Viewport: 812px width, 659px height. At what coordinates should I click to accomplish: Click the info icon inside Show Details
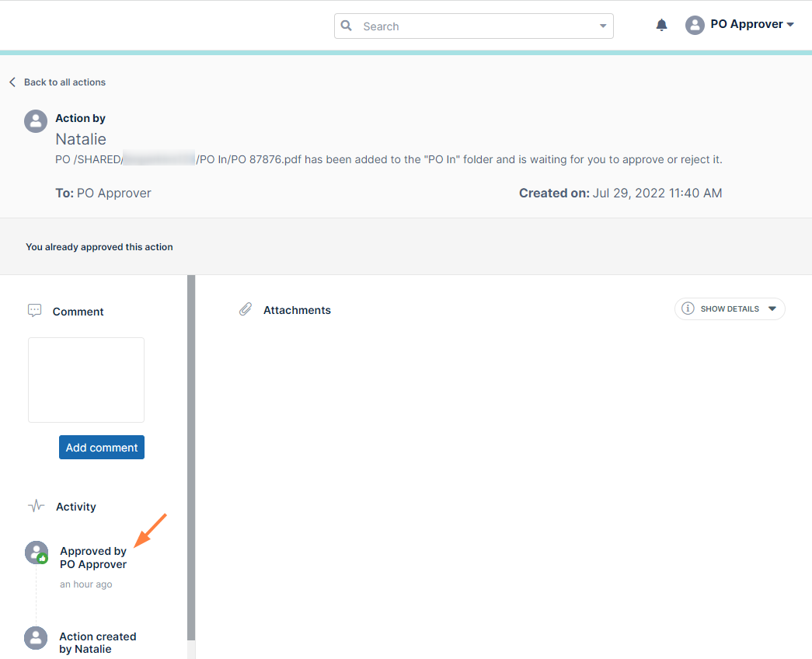point(688,309)
